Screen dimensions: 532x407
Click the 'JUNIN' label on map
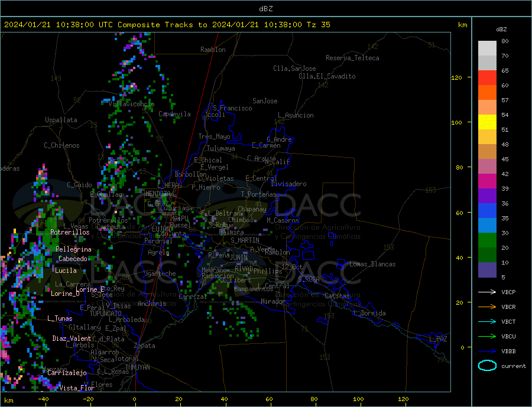239,258
